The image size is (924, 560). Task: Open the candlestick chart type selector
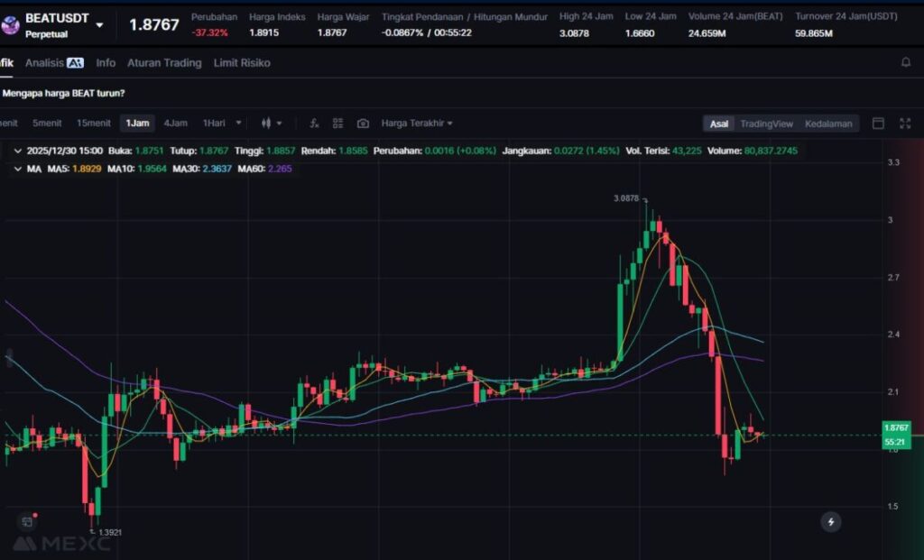[x=271, y=124]
